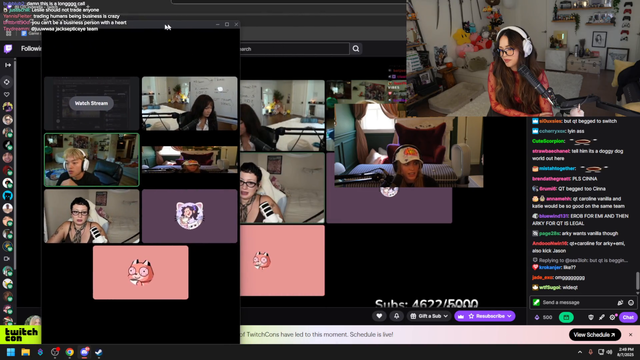The width and height of the screenshot is (640, 360).
Task: Click wtfSugoi username in chat
Action: pyautogui.click(x=549, y=287)
